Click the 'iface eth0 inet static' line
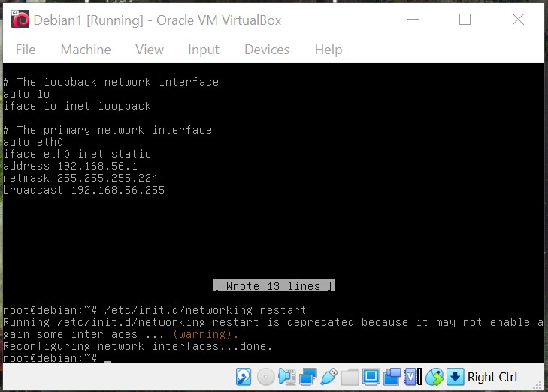The image size is (548, 392). point(77,154)
